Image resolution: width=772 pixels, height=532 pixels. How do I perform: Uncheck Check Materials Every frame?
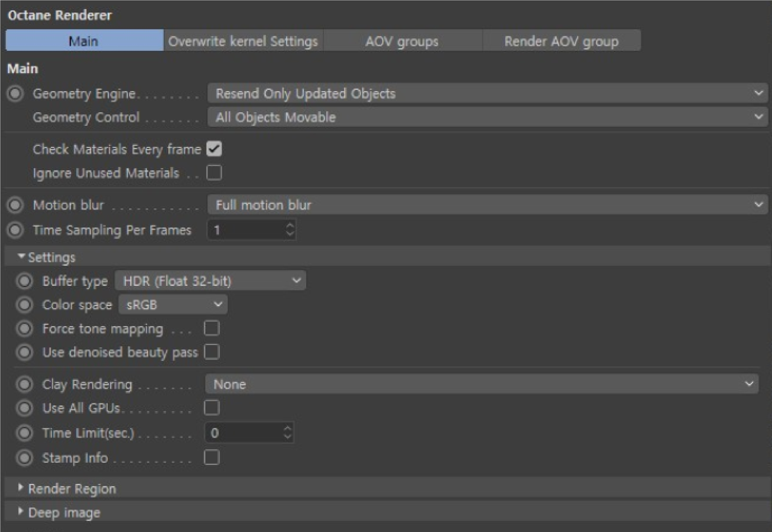click(x=214, y=149)
